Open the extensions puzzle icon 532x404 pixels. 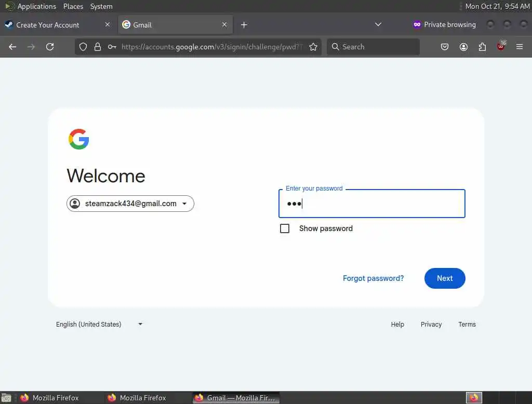tap(482, 47)
